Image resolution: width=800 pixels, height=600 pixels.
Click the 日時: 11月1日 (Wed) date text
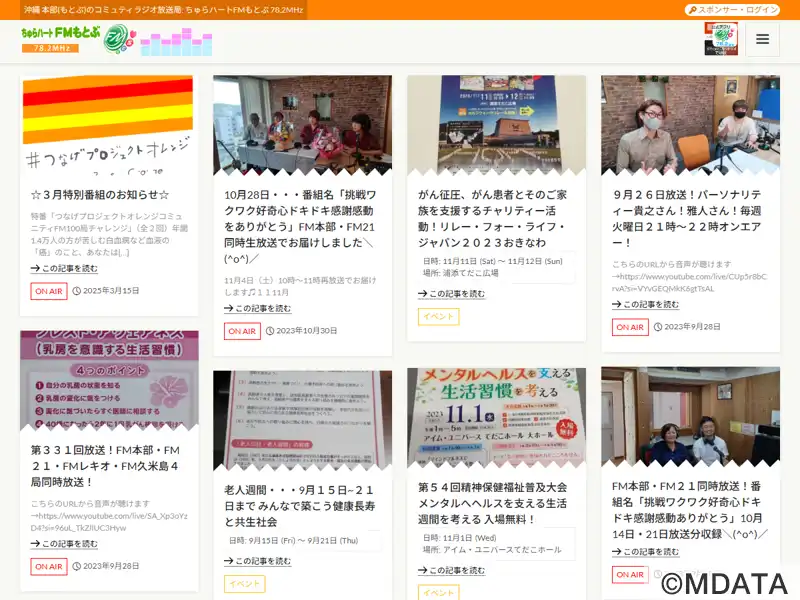459,538
